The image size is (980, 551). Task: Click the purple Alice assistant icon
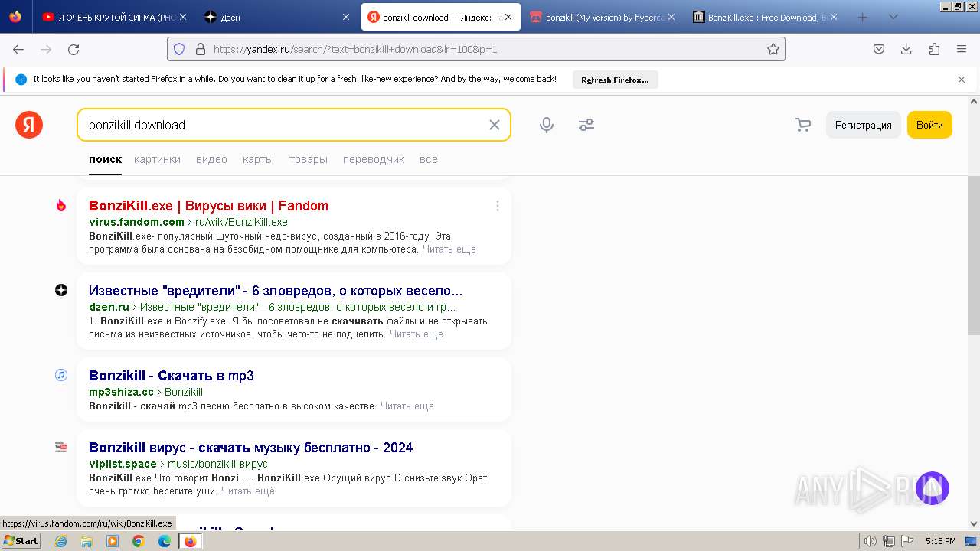click(933, 488)
